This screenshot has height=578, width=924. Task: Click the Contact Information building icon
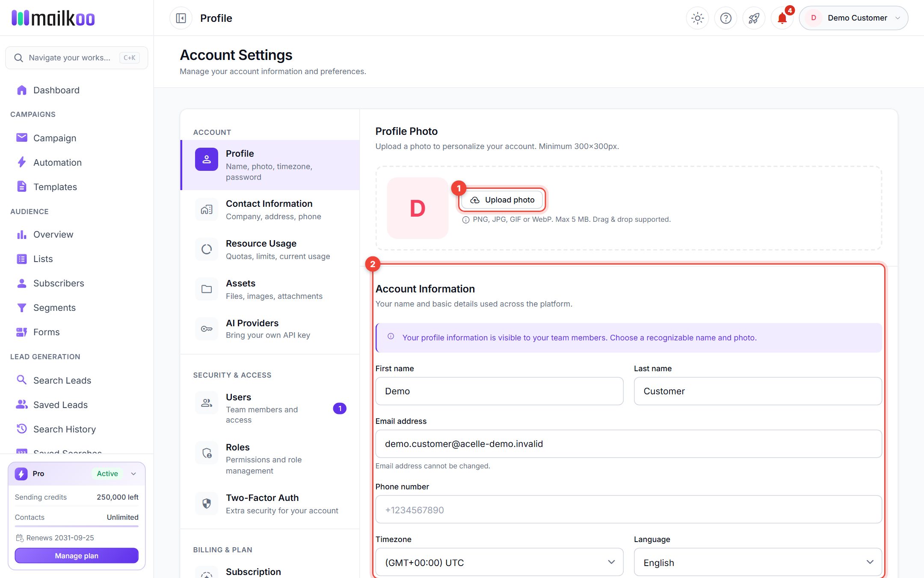pos(207,209)
